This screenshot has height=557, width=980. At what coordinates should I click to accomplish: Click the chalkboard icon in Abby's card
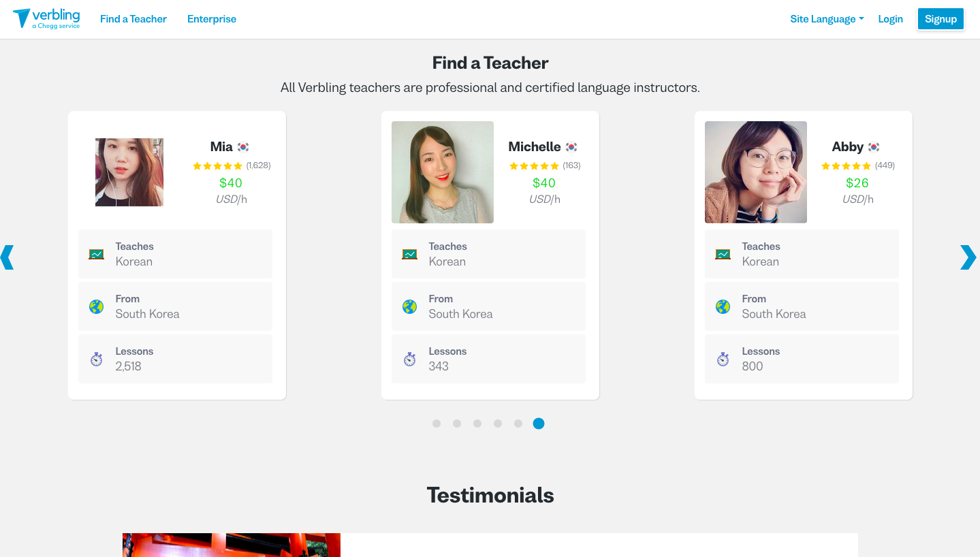click(723, 254)
